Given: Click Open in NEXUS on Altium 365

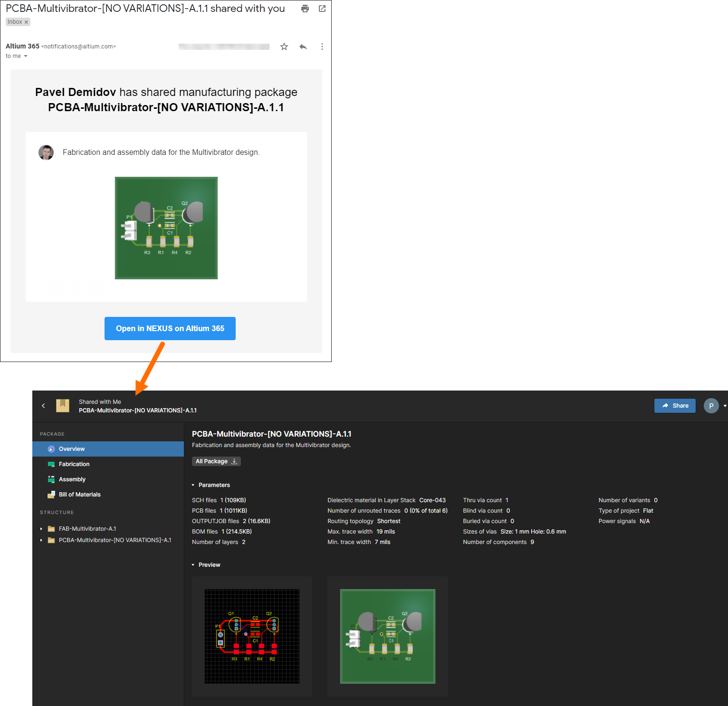Looking at the screenshot, I should tap(170, 328).
